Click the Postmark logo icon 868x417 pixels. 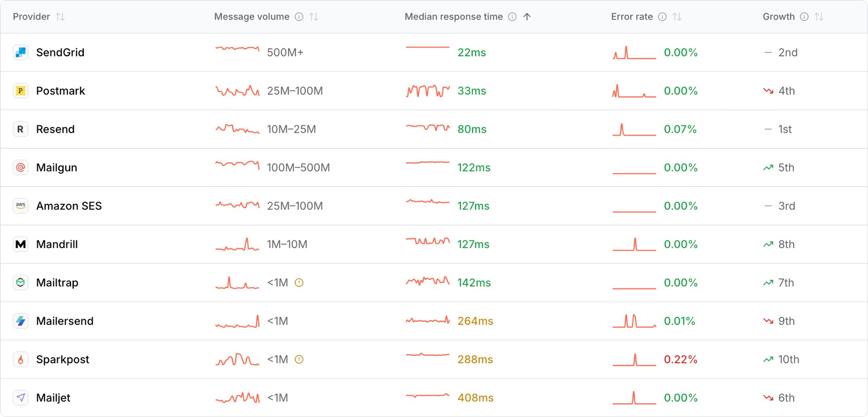point(21,91)
